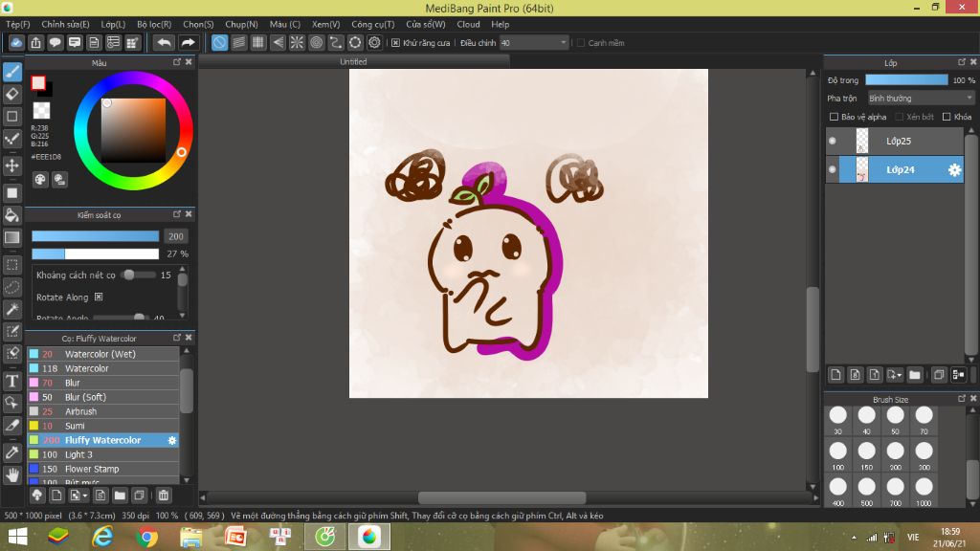Toggle Rotate Along checkbox

[99, 298]
